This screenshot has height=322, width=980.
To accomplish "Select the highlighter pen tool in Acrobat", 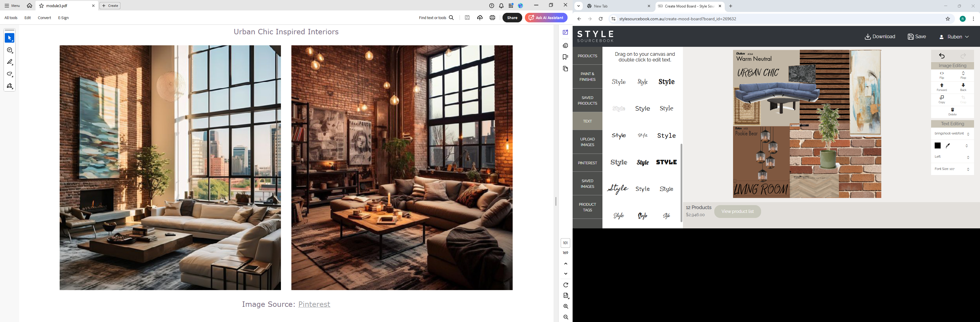I will [10, 62].
